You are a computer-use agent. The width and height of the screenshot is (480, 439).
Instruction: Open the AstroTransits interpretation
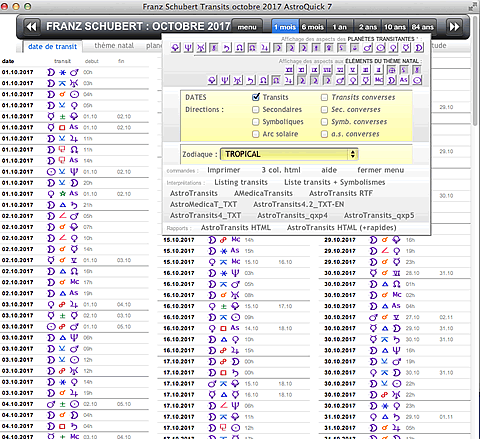pos(194,193)
